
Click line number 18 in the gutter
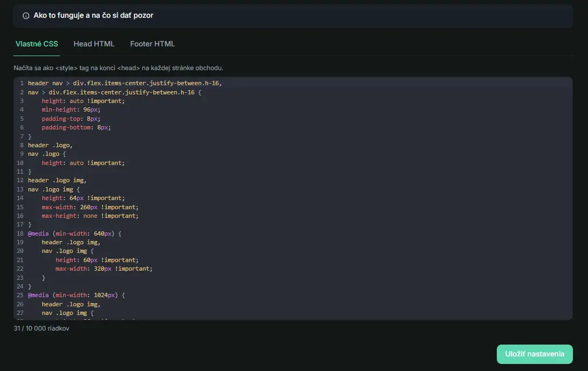pos(20,233)
